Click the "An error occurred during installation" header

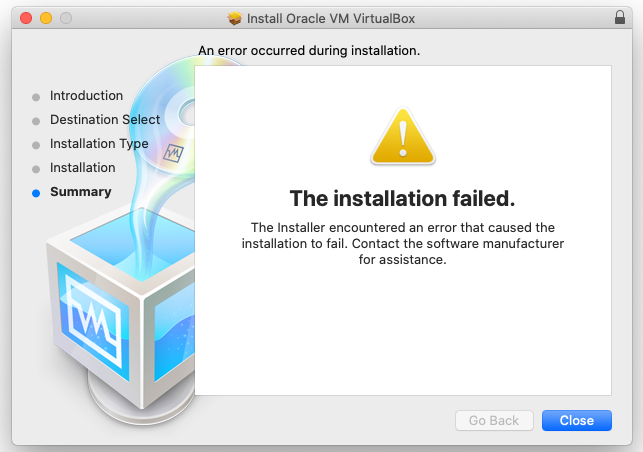pos(309,50)
